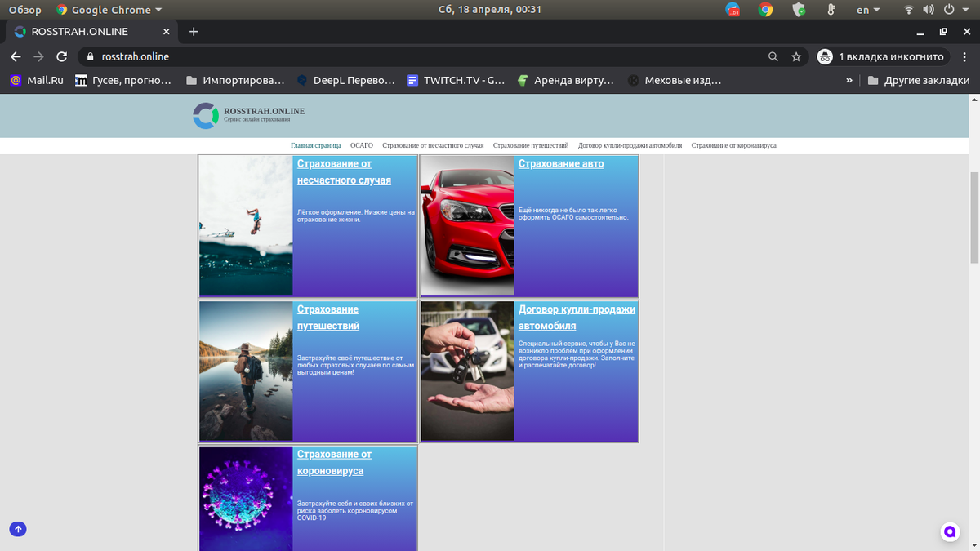Image resolution: width=980 pixels, height=551 pixels.
Task: Click the page vertical scrollbar thumb
Action: 974,218
